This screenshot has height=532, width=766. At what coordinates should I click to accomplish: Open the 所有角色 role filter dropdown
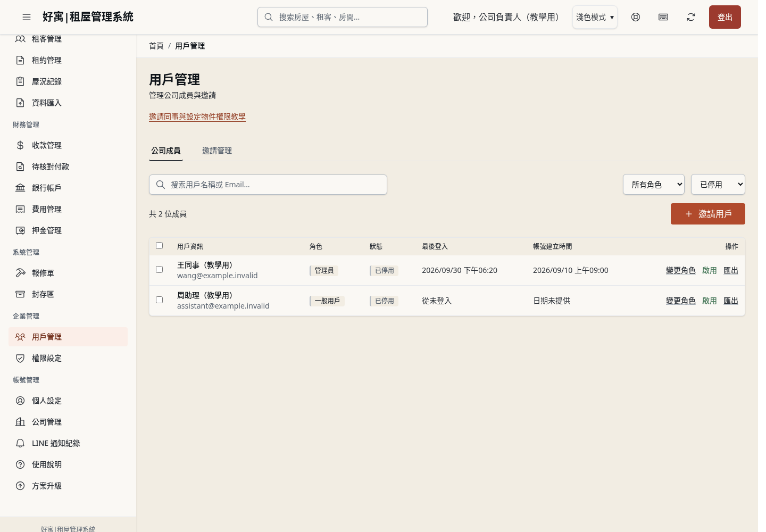click(654, 185)
